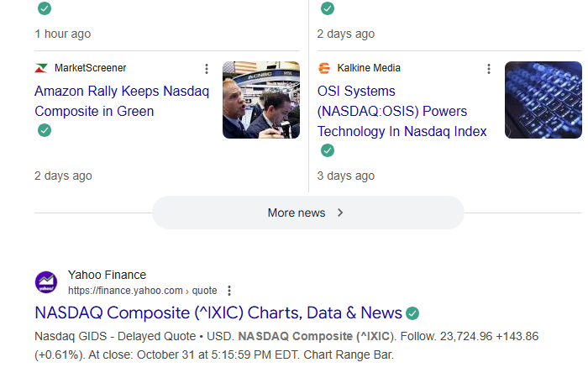The image size is (588, 378).
Task: Click the Yahoo Finance site name
Action: tap(107, 275)
